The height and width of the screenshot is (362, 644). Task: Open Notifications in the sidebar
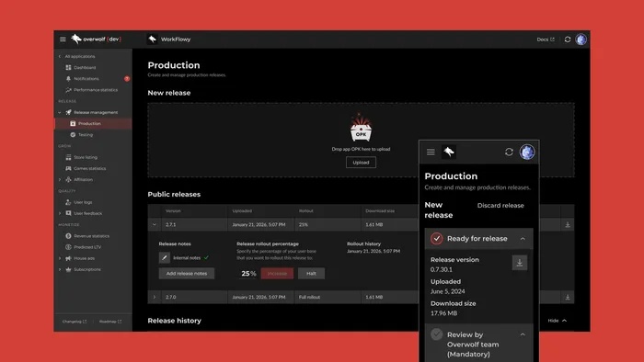86,79
